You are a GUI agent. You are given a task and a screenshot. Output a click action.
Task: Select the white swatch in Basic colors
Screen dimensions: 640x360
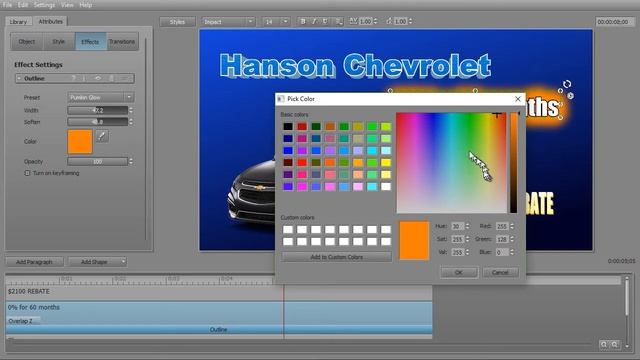(386, 187)
